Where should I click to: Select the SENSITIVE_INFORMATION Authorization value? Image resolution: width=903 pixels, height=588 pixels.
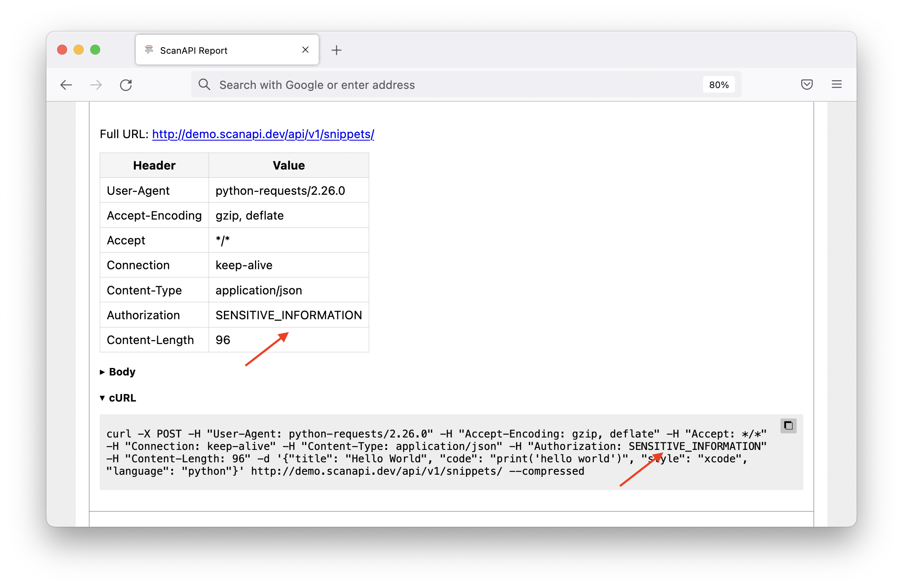(288, 315)
